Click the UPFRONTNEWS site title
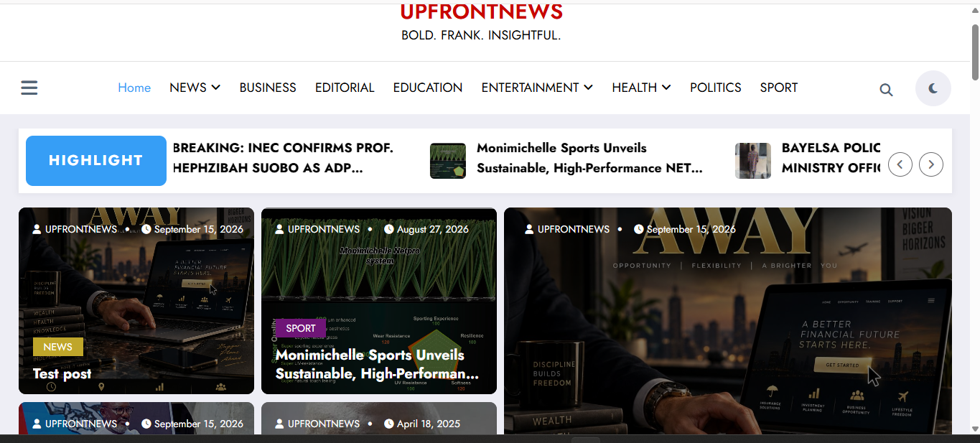The height and width of the screenshot is (443, 980). pos(481,11)
